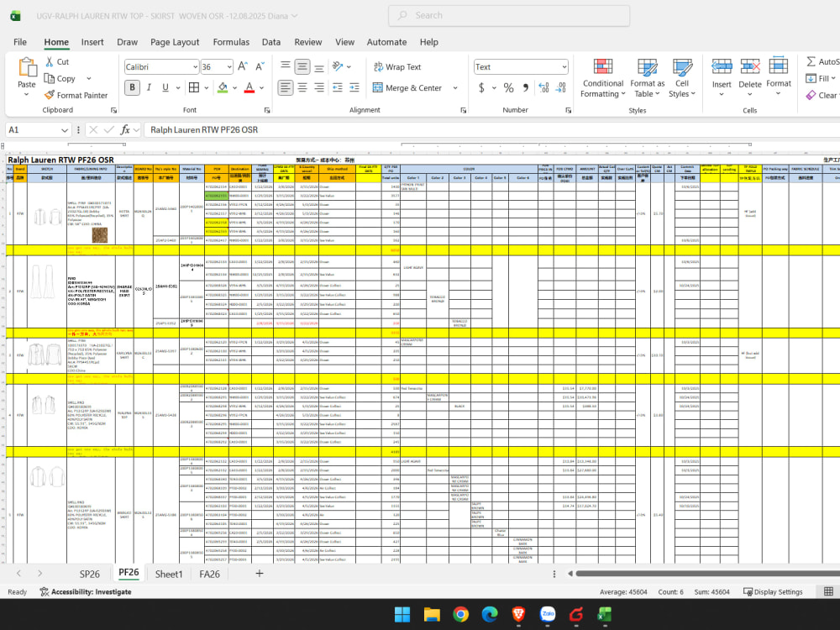This screenshot has height=630, width=840.
Task: Open the Text number format dropdown
Action: pyautogui.click(x=564, y=67)
